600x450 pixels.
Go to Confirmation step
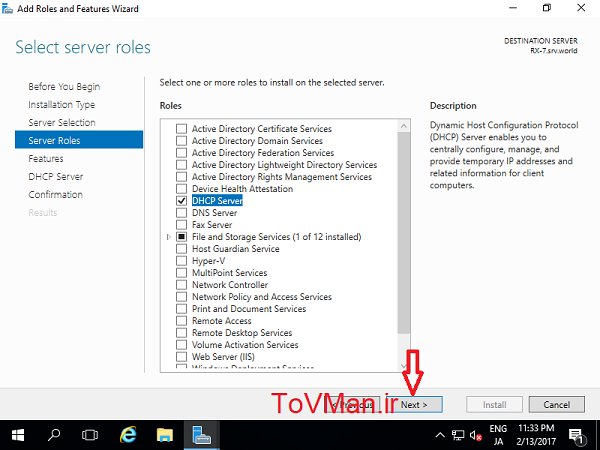pos(55,194)
